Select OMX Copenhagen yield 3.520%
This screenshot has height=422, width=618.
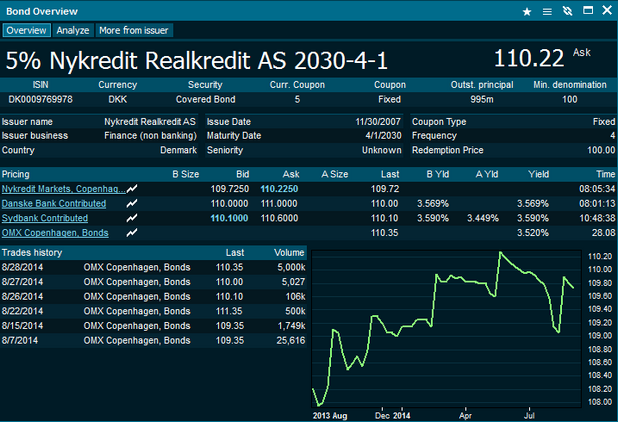pyautogui.click(x=533, y=232)
